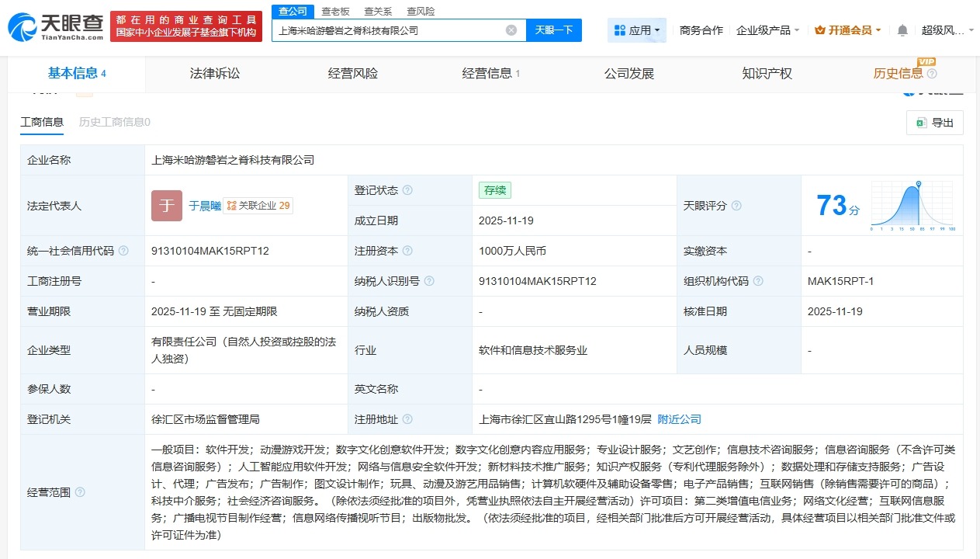
Task: Switch to the 法律诉讼 tab
Action: point(215,73)
